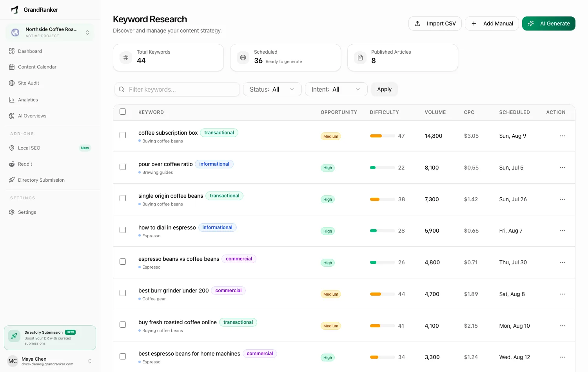Screen dimensions: 588x372
Task: Click the AI Overviews icon
Action: tap(12, 116)
